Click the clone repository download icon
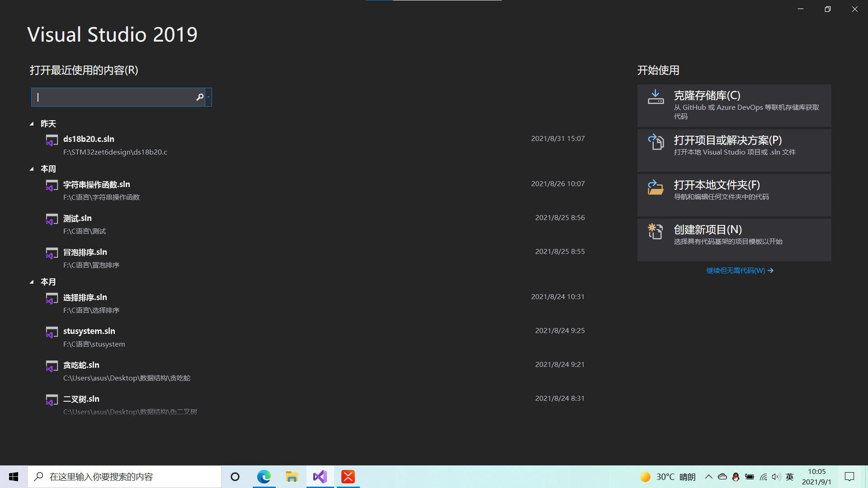The image size is (868, 488). [x=656, y=97]
